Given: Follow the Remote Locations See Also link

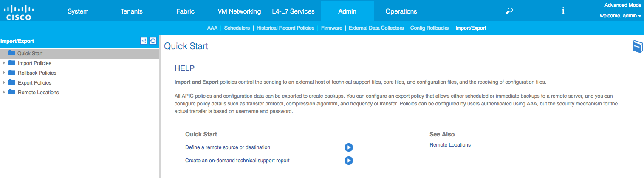Looking at the screenshot, I should (x=450, y=145).
